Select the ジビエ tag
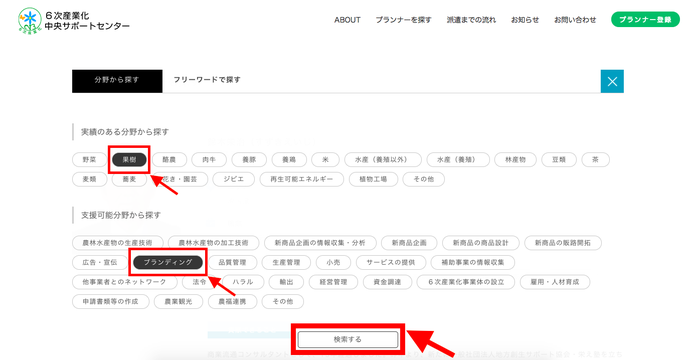This screenshot has height=360, width=696. [234, 179]
